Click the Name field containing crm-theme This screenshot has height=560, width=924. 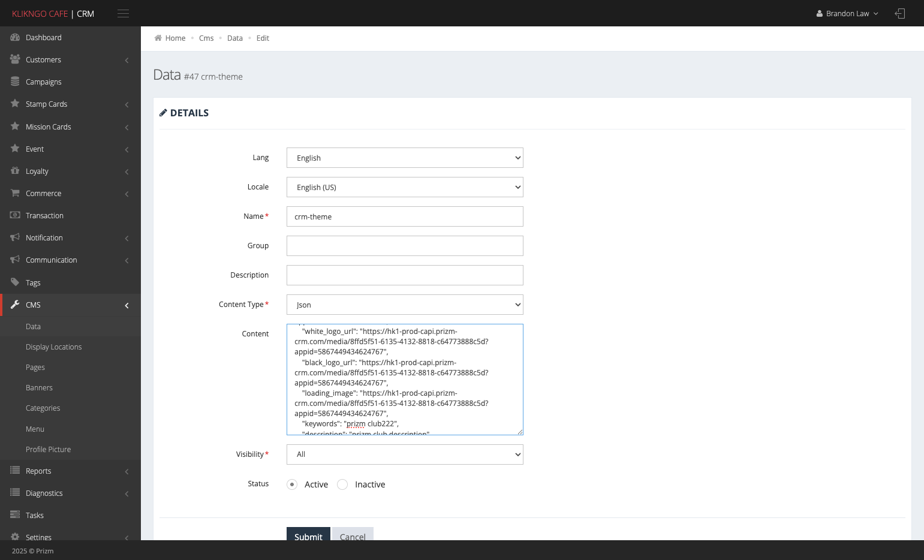pos(405,216)
